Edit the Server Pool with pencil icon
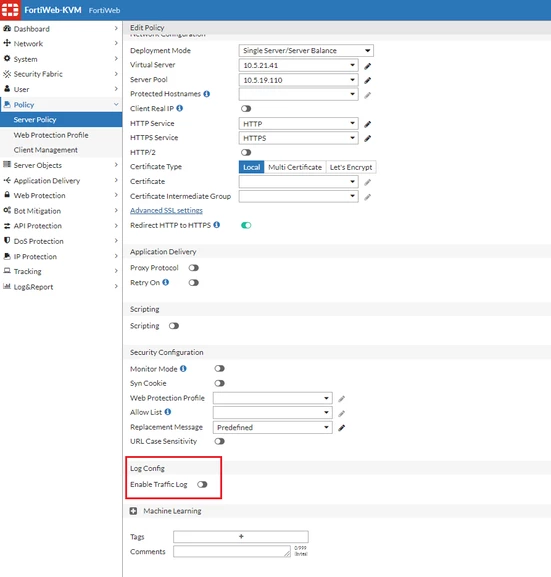The width and height of the screenshot is (551, 577). 367,80
